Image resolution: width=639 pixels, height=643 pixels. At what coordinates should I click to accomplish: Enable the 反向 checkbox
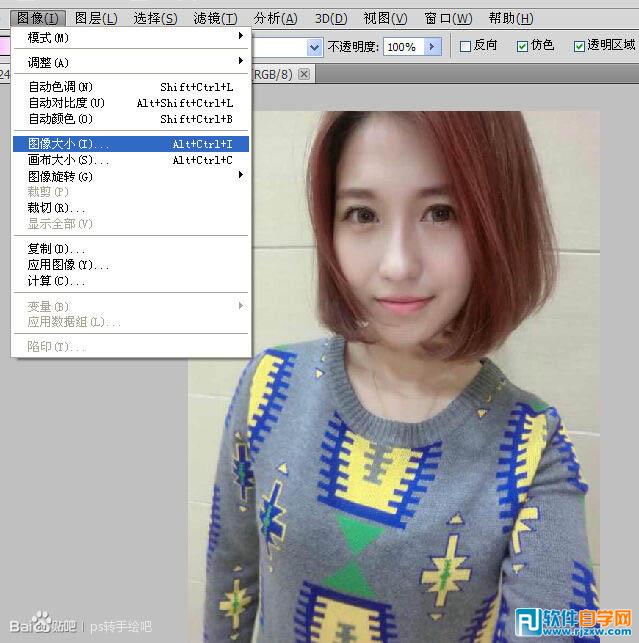[x=465, y=46]
